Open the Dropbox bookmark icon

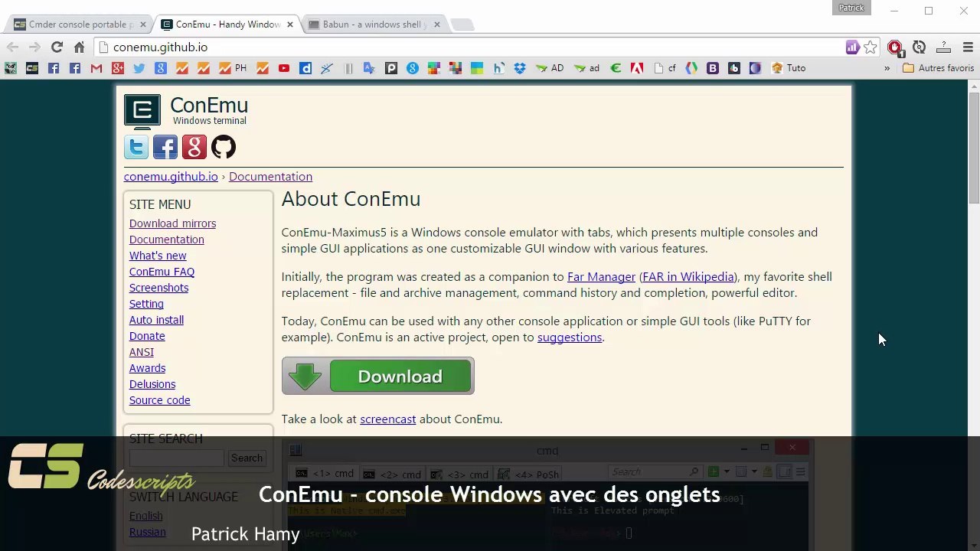tap(520, 68)
